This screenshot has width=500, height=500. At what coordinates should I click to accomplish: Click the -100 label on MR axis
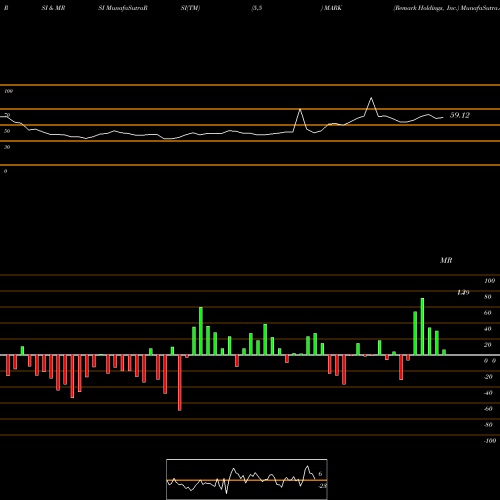click(489, 441)
